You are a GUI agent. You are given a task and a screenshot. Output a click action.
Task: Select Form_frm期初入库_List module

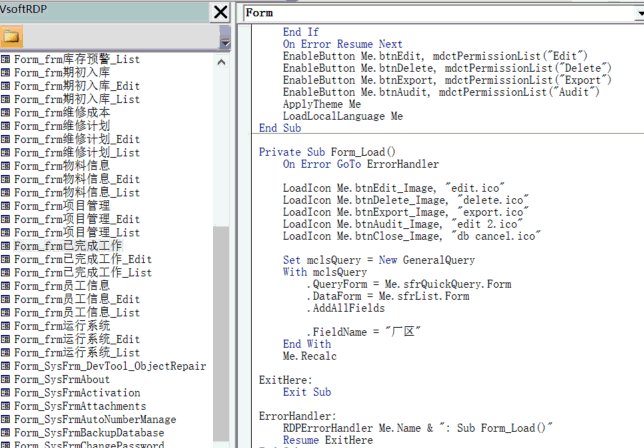coord(77,99)
